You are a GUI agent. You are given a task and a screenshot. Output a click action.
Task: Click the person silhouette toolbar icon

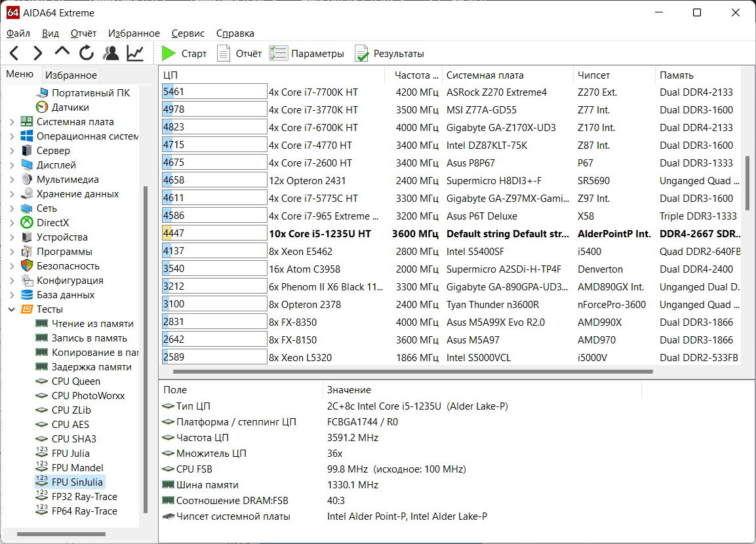point(111,53)
